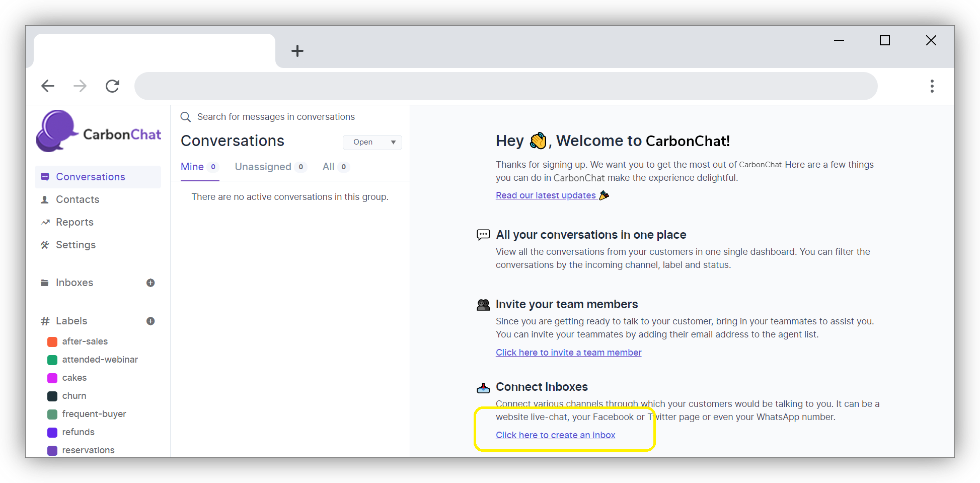Open Reports in the sidebar
The image size is (980, 483).
74,222
